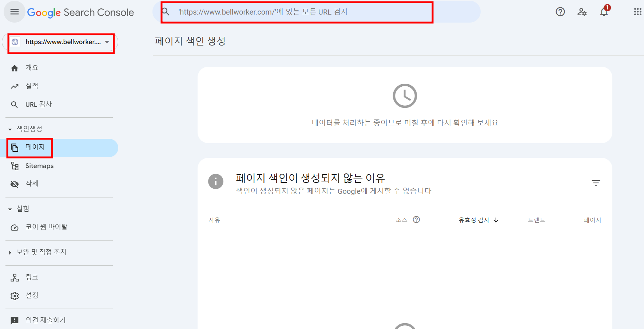Click the 페이지 색인 생성 page title
Screen dimensions: 644x329
point(190,41)
